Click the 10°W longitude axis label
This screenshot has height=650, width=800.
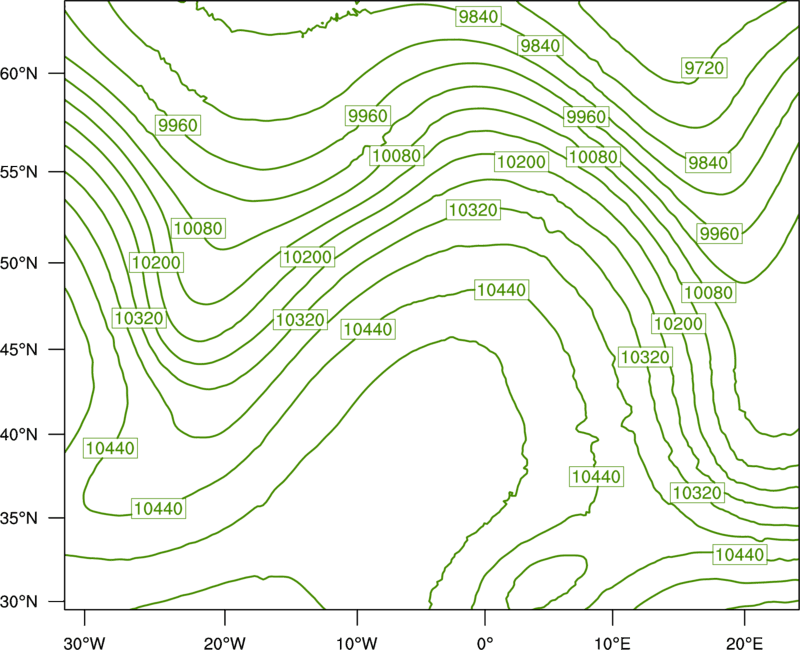pyautogui.click(x=357, y=643)
